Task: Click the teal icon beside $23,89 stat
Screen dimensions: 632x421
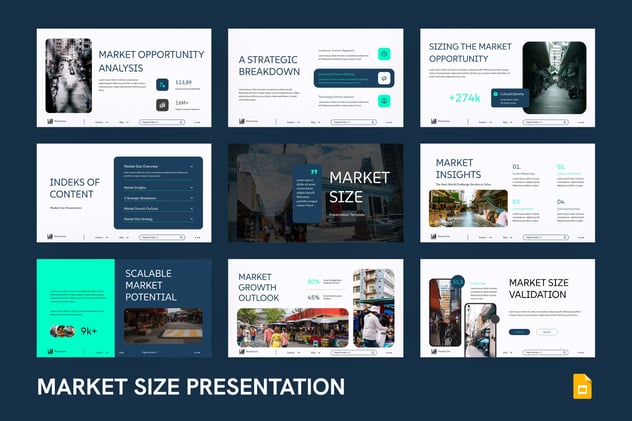Action: coord(162,85)
